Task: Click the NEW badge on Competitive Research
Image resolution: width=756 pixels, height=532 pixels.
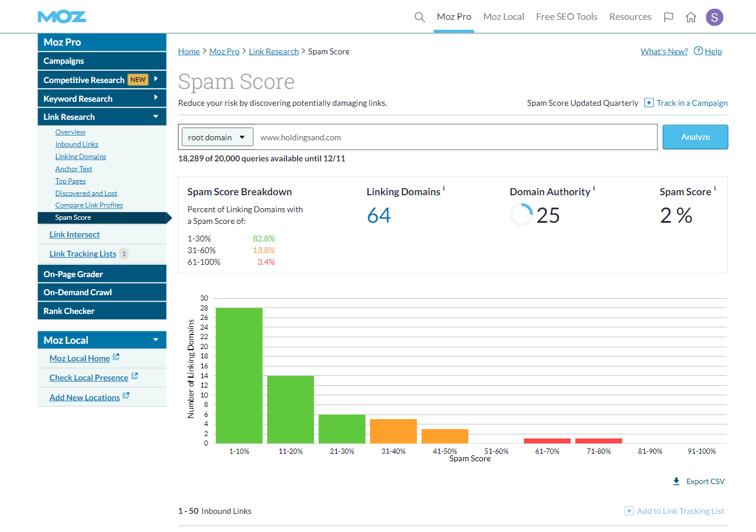Action: [138, 80]
